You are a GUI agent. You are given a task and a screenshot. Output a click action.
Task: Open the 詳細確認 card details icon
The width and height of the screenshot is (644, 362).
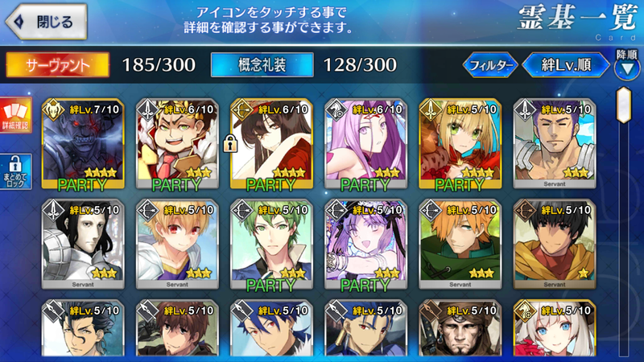tap(15, 115)
